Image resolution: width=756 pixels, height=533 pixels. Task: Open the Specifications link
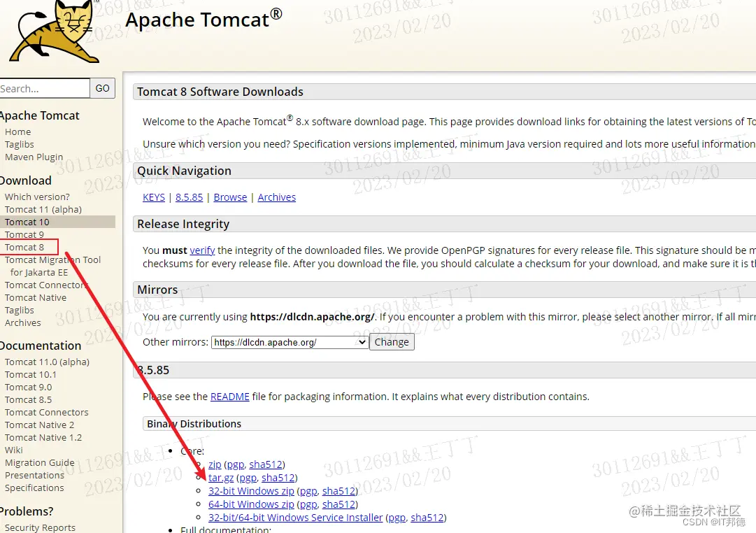[34, 487]
